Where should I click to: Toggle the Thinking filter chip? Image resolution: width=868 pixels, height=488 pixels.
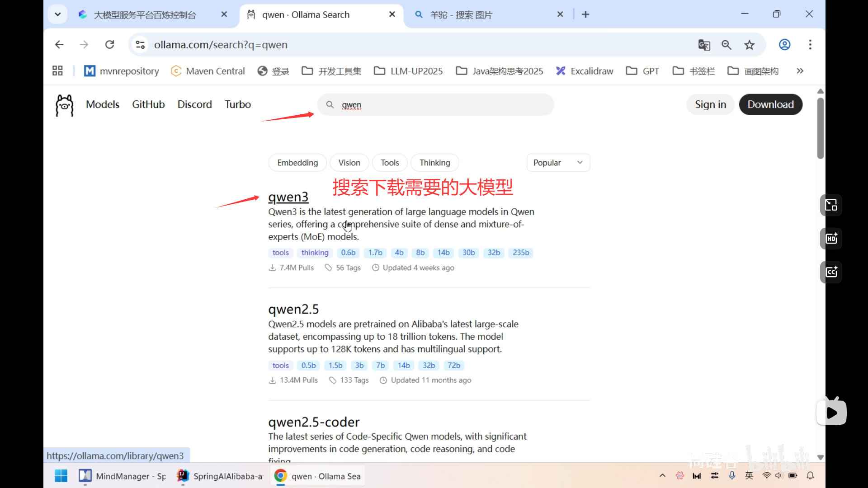click(x=434, y=162)
